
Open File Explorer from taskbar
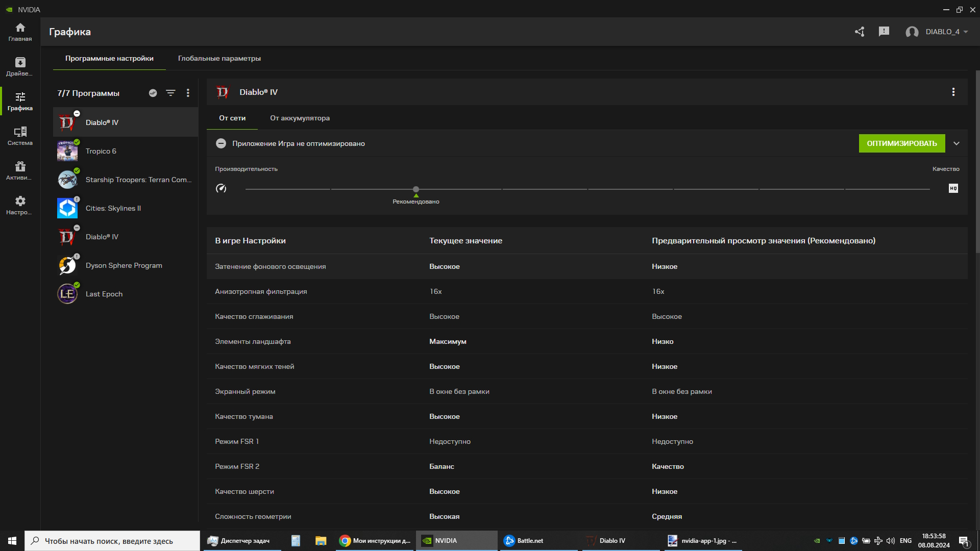tap(321, 541)
